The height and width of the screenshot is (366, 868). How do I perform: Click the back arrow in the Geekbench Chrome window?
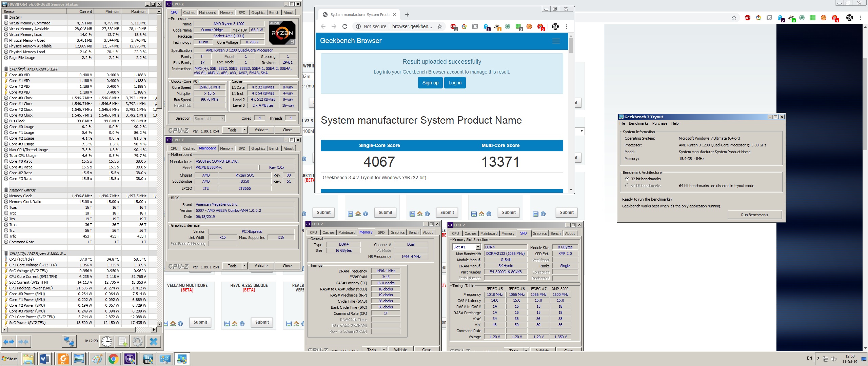(323, 26)
